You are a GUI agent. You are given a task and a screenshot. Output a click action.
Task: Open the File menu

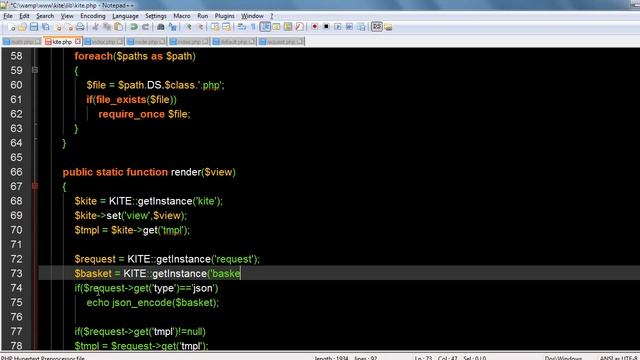point(8,16)
